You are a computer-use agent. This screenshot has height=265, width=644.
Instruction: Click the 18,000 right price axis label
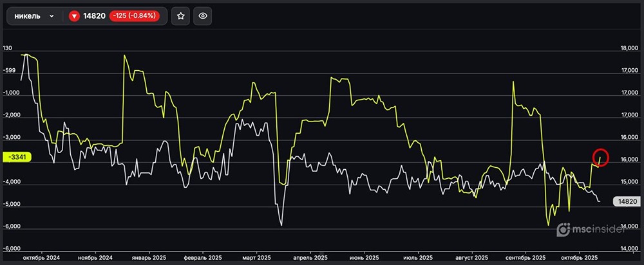coord(628,48)
